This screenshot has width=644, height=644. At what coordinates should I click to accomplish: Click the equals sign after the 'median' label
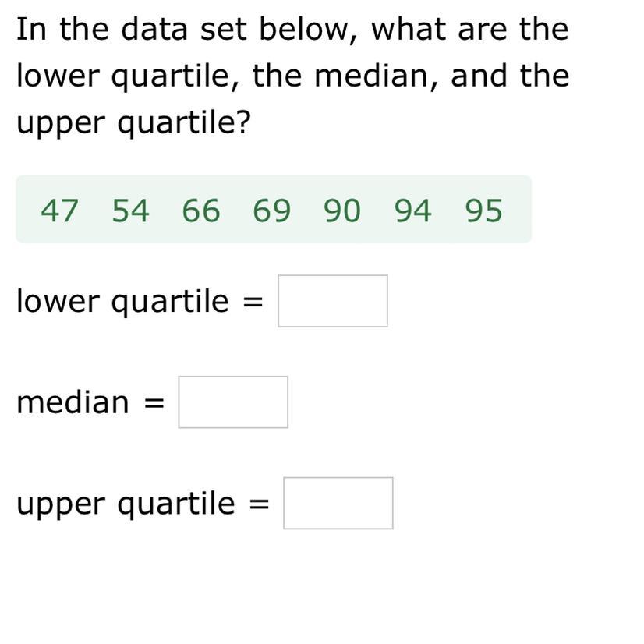click(154, 404)
